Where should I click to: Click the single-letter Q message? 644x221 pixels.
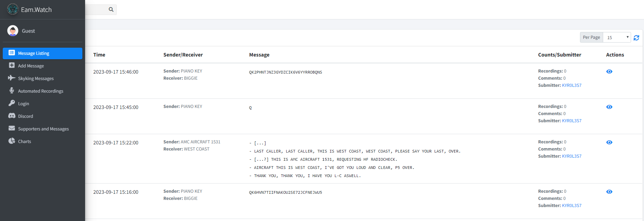pos(251,108)
